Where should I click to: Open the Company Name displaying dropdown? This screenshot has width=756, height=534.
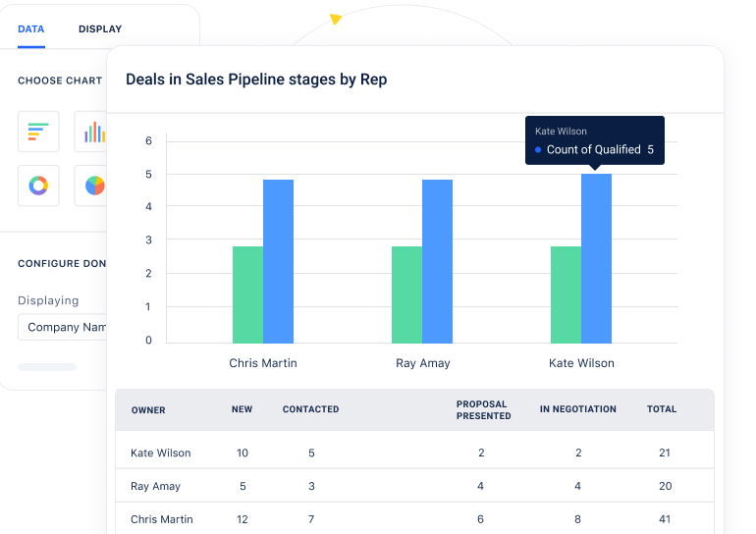[63, 327]
